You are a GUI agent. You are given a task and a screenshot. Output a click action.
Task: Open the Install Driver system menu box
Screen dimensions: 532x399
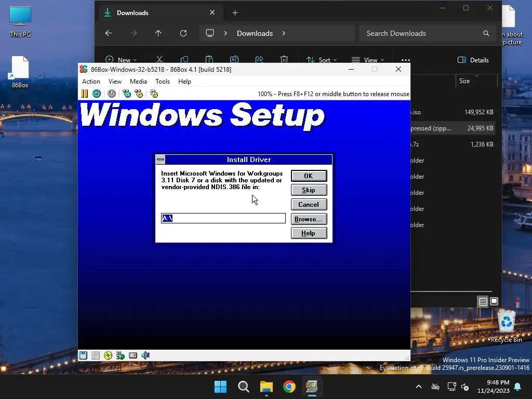(x=161, y=159)
